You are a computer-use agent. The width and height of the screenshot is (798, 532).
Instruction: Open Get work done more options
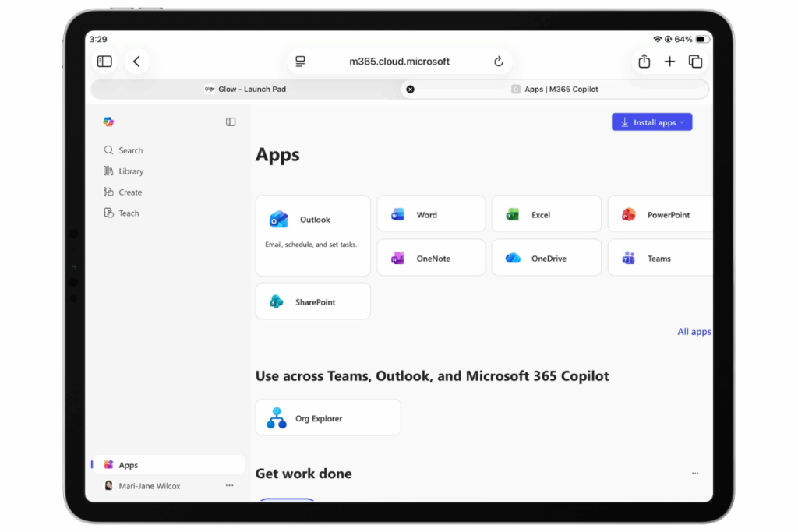pyautogui.click(x=695, y=473)
